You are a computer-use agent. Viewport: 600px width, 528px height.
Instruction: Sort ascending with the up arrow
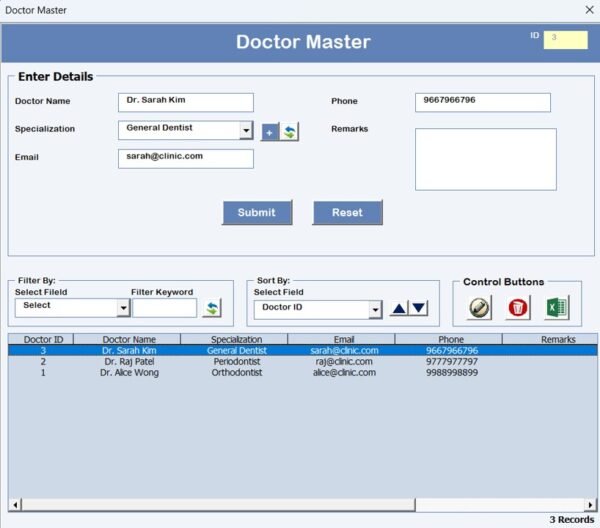(399, 308)
